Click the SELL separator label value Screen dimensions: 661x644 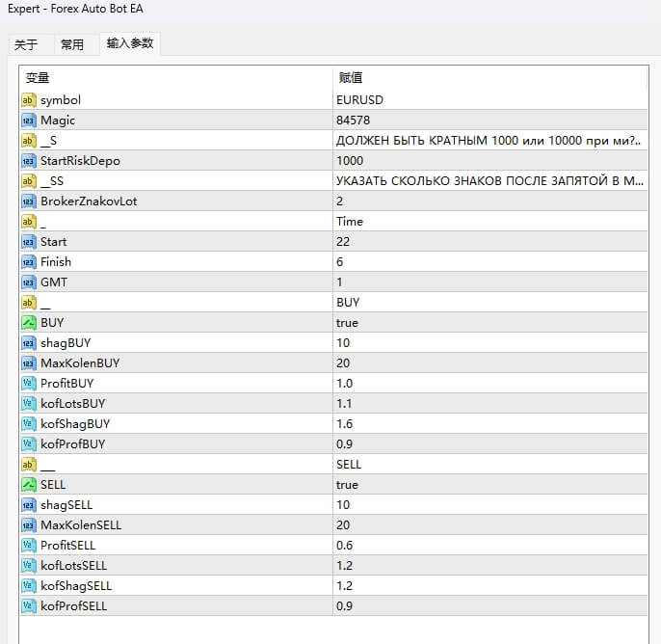click(349, 465)
